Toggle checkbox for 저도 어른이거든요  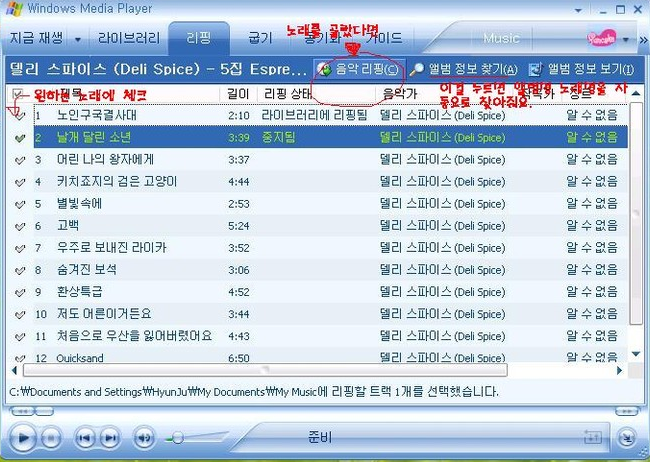point(19,314)
